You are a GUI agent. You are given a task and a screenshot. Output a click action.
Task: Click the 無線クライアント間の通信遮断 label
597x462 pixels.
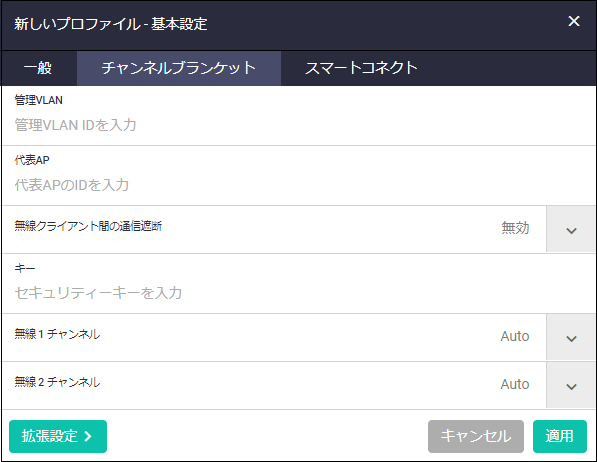(x=88, y=226)
